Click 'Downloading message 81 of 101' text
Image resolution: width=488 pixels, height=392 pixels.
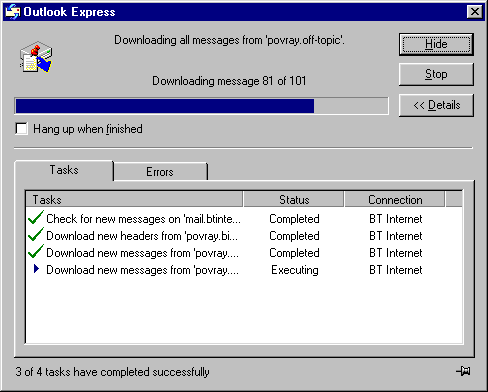229,81
